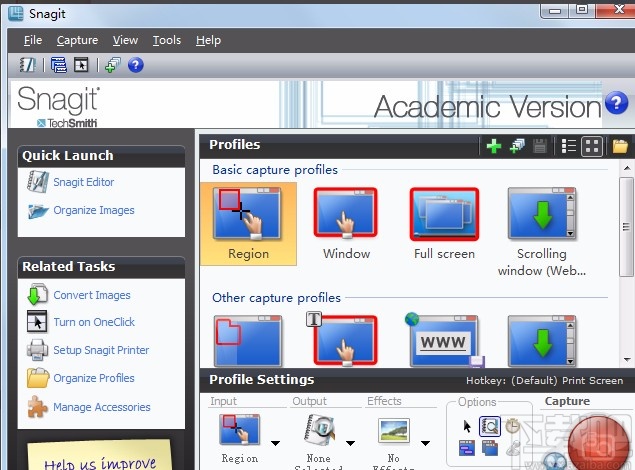Launch the profile wizard in the Profiles header
635x470 pixels.
pyautogui.click(x=517, y=146)
